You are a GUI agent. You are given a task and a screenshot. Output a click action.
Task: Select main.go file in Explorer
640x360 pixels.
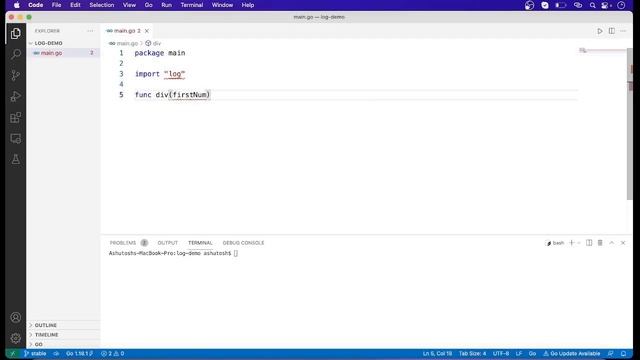point(63,53)
